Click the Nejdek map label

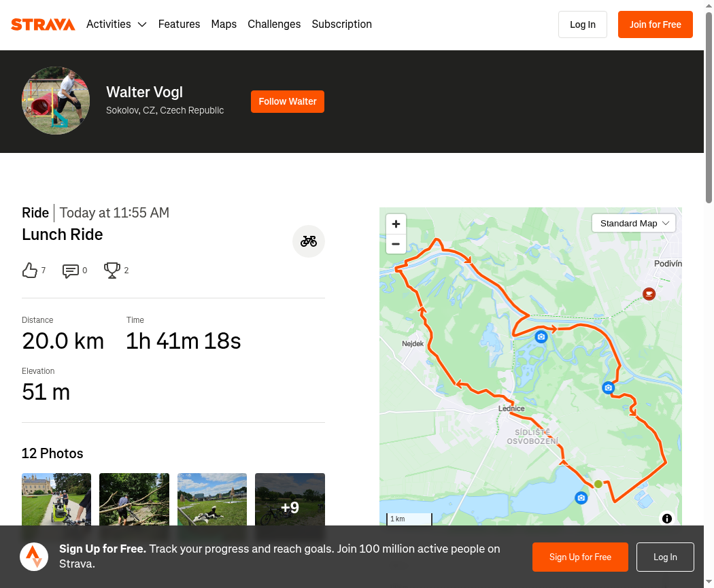point(413,343)
